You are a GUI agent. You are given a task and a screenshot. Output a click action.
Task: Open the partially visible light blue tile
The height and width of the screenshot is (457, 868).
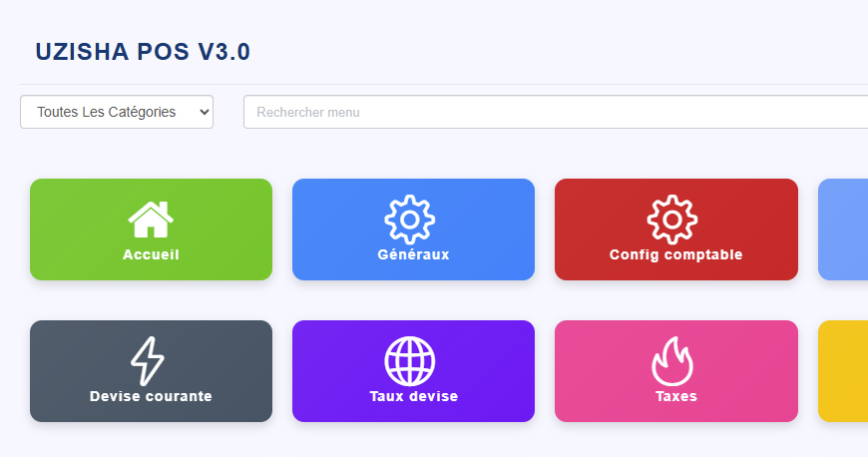[844, 229]
